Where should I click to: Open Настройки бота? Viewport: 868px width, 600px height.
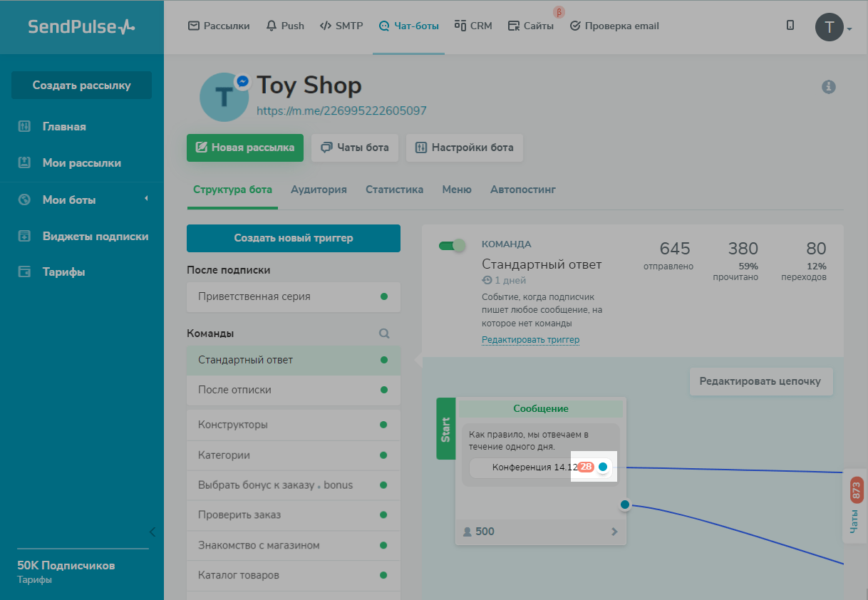tap(464, 148)
